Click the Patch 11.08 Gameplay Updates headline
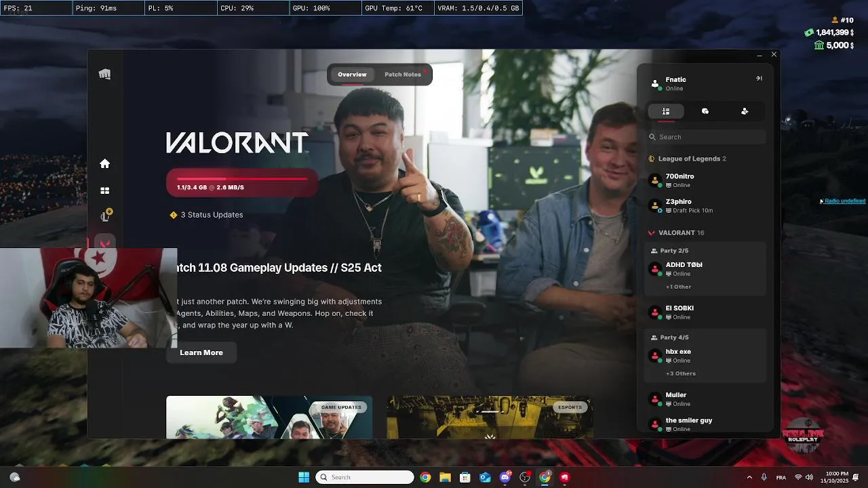The image size is (868, 488). (279, 268)
